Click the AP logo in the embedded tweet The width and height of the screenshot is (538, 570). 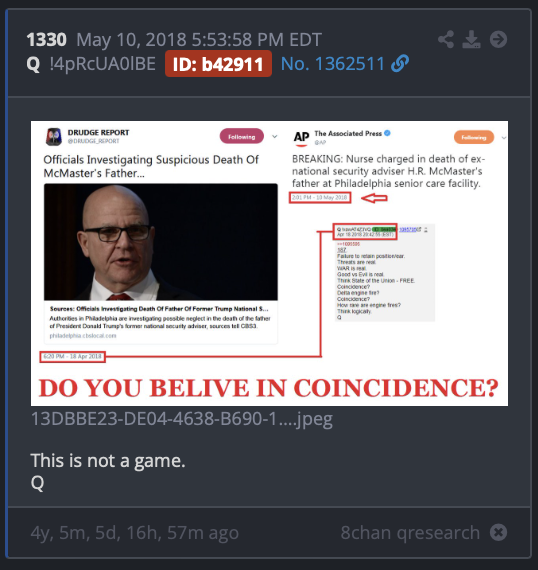(x=301, y=138)
